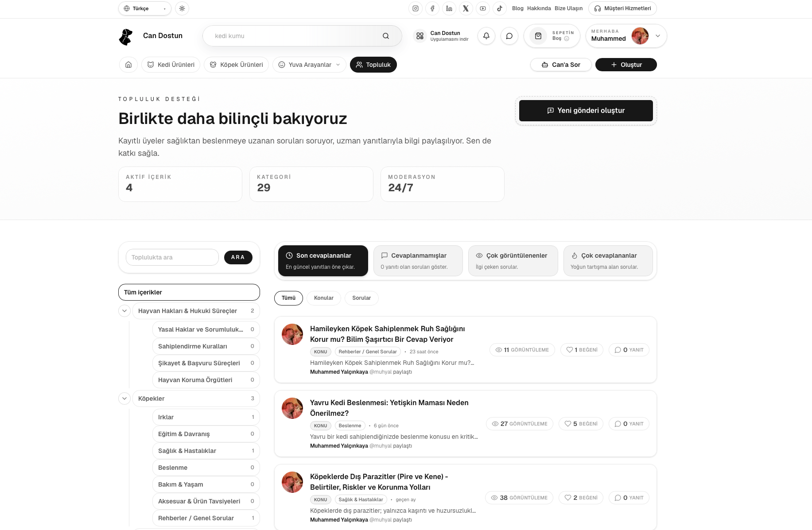Open the Hamileyken Köpek Sahiplenmek post title

(x=388, y=334)
